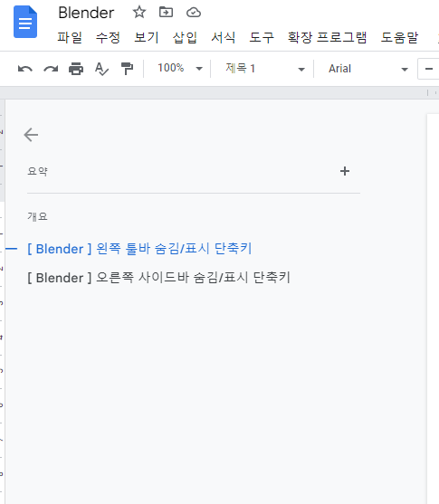Decrease font size with minus button

428,69
